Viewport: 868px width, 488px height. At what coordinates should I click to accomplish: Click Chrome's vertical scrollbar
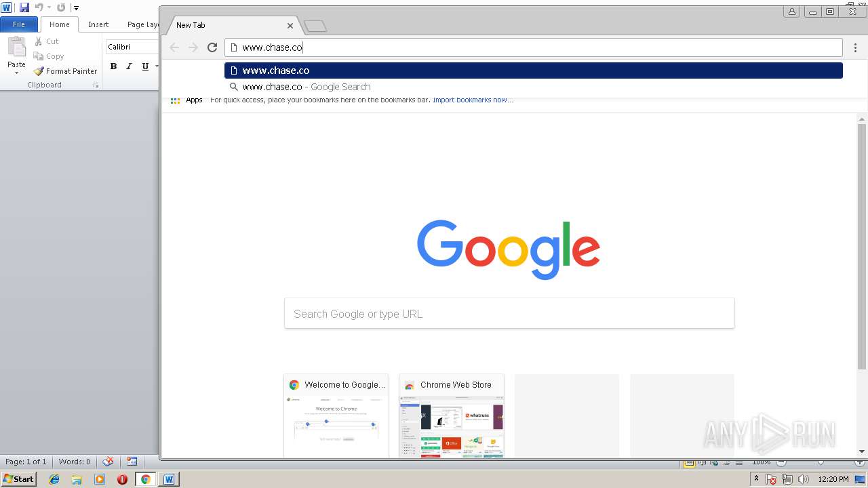pyautogui.click(x=862, y=245)
